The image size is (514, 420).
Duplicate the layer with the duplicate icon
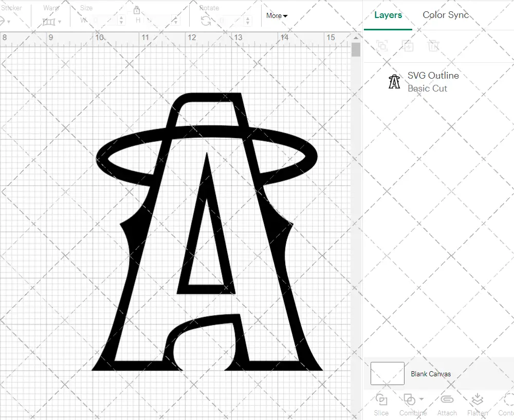pos(408,46)
